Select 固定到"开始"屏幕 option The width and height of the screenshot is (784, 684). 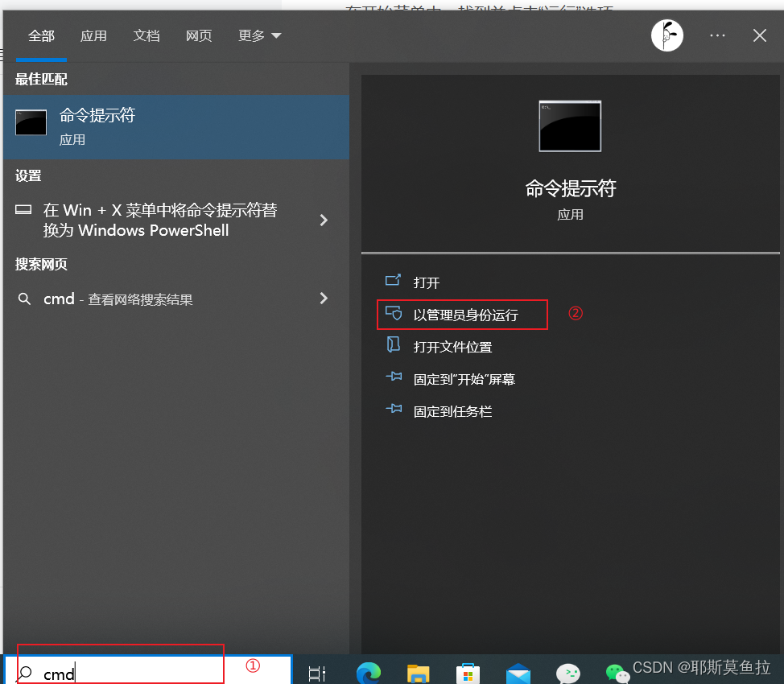(x=464, y=379)
